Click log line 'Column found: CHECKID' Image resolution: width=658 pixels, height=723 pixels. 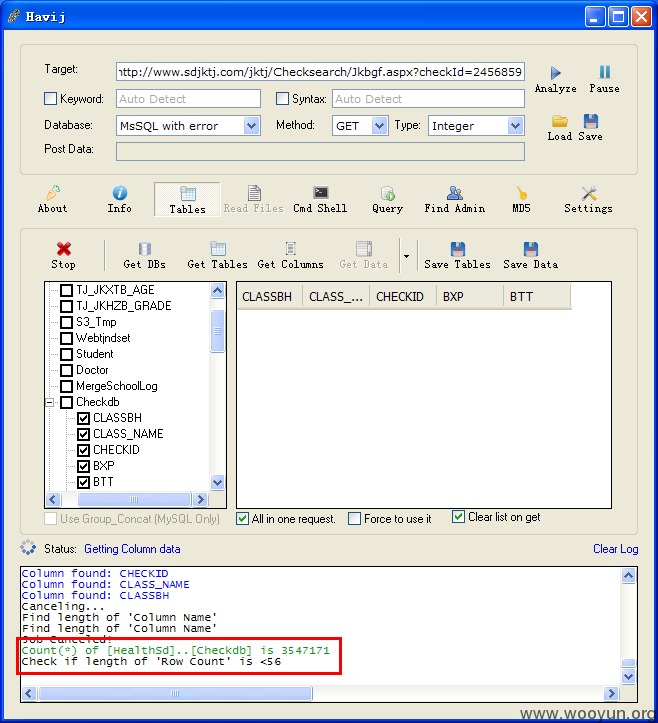click(95, 573)
